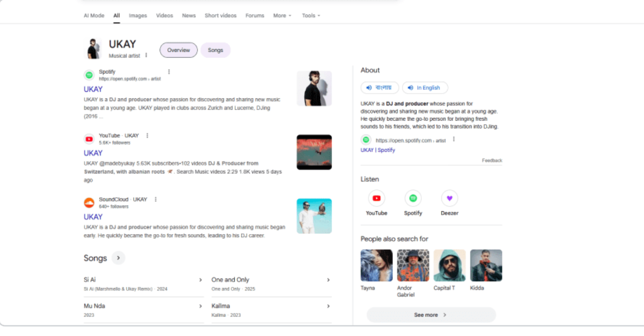Click 5.6K+ followers text under YouTube

coord(115,143)
